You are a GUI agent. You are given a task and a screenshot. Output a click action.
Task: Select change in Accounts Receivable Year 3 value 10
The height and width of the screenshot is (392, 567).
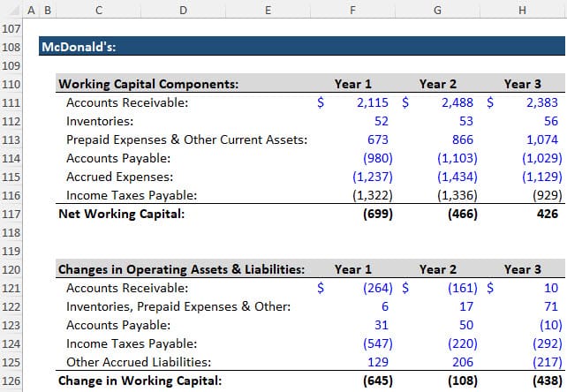(551, 288)
